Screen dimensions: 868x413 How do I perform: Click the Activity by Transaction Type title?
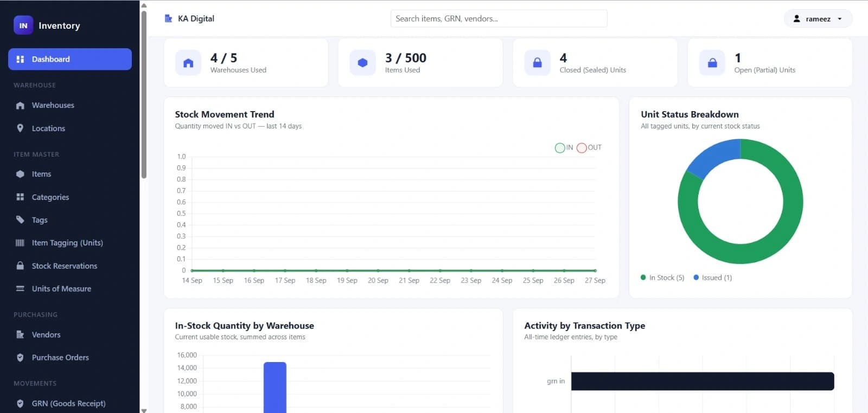point(584,326)
